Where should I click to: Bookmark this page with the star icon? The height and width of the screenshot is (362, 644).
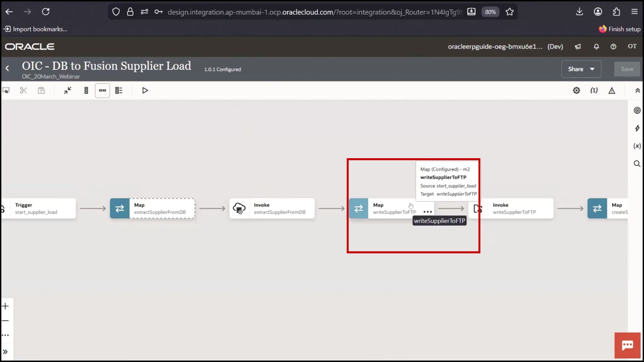(x=509, y=12)
